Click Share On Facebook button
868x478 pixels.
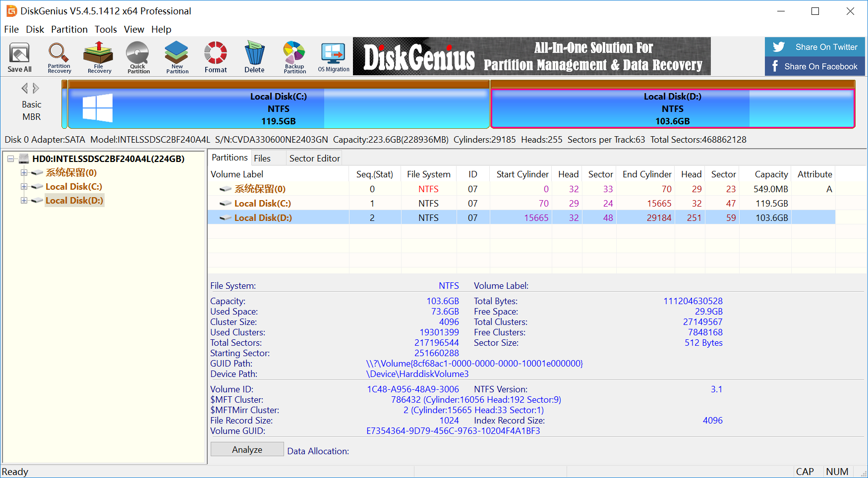[x=815, y=66]
